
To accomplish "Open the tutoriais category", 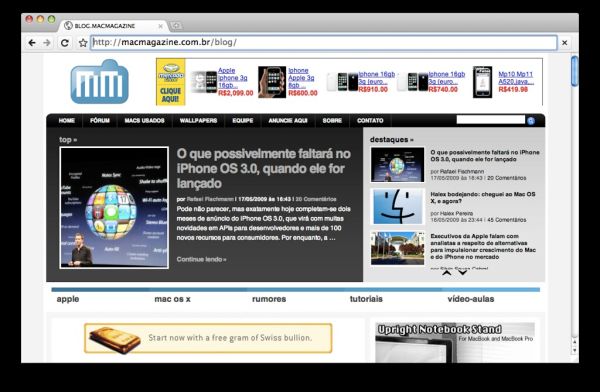I will click(366, 299).
